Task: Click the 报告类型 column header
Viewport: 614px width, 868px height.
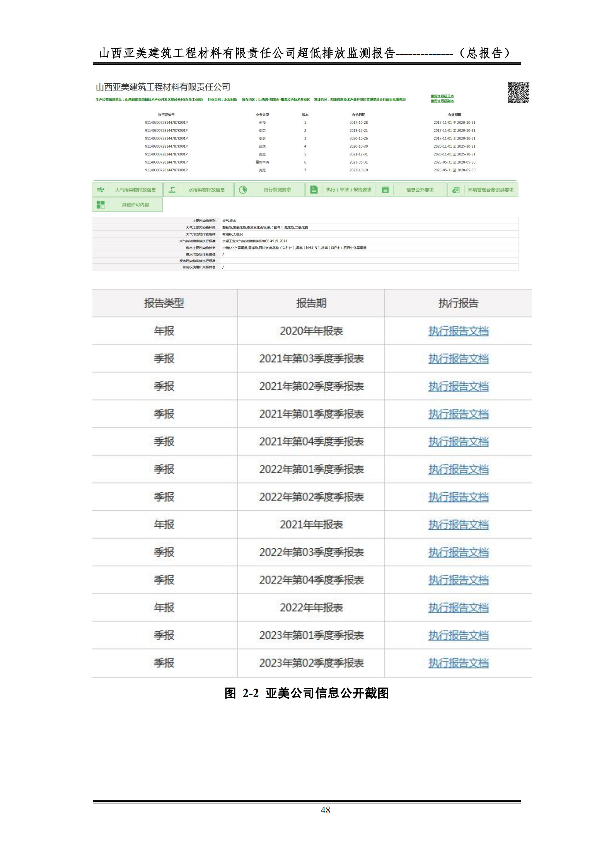Action: [x=164, y=303]
